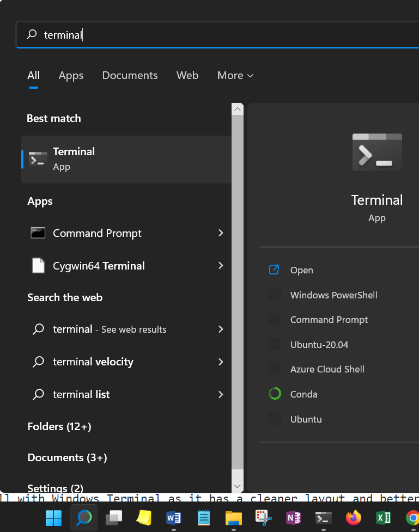This screenshot has width=419, height=532.
Task: Open Chrome from the taskbar
Action: point(412,518)
